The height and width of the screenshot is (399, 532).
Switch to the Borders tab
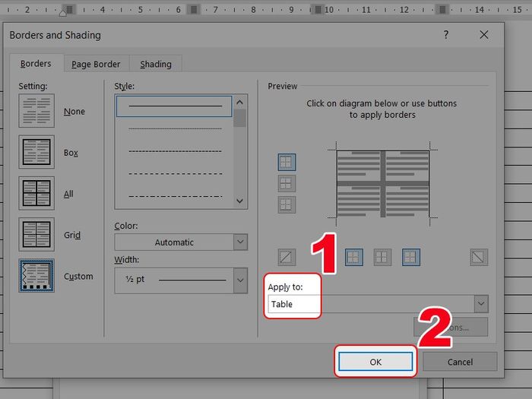point(36,63)
